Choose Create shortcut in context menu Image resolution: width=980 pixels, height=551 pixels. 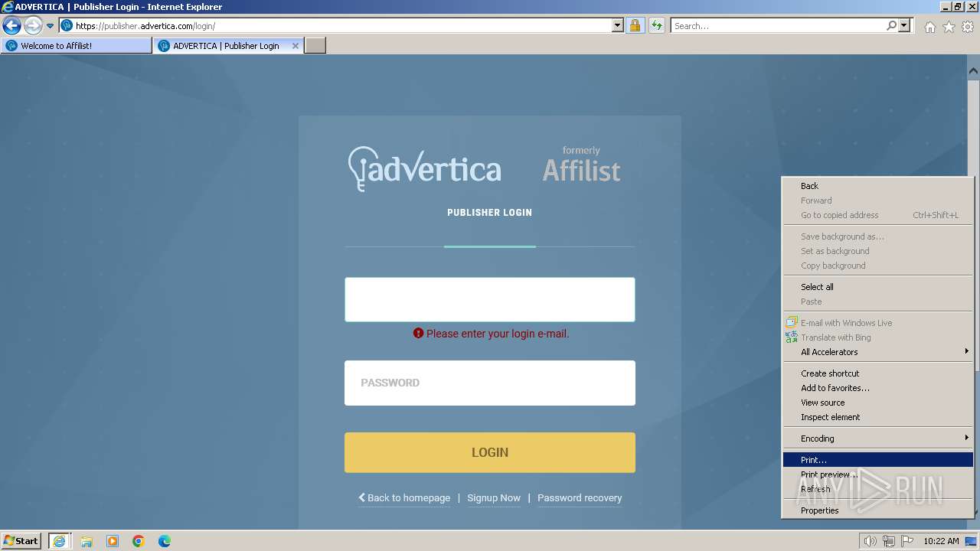(x=877, y=373)
